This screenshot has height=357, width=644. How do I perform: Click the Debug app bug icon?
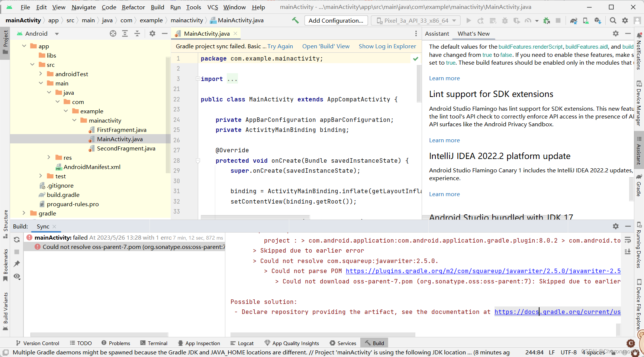point(505,20)
